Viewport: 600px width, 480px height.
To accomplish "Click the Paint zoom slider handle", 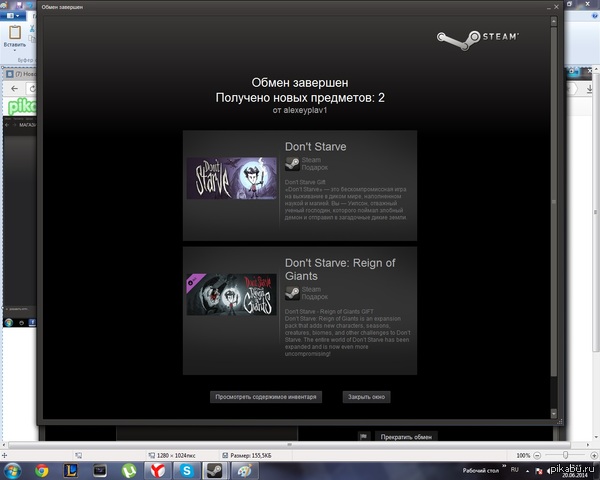I will coord(565,455).
